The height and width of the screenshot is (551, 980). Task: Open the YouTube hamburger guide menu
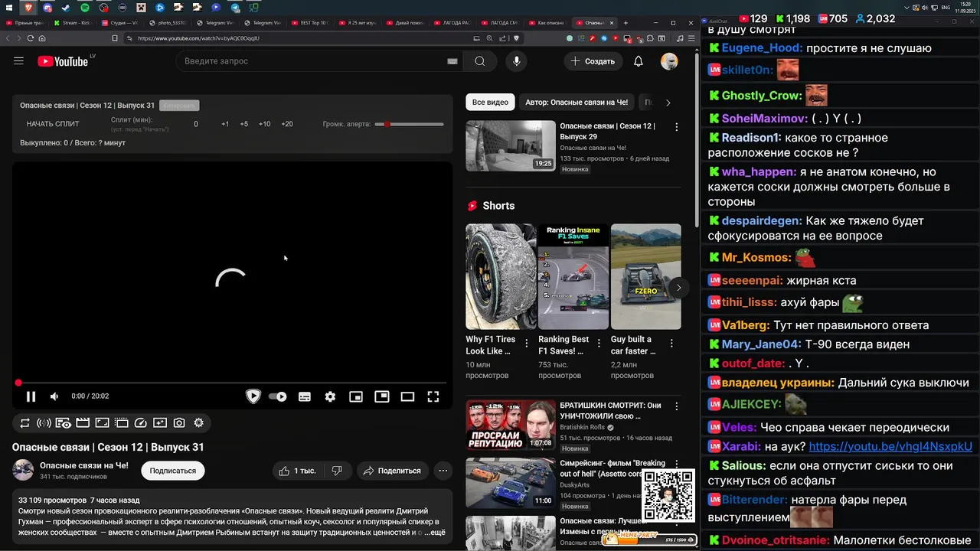pyautogui.click(x=18, y=61)
